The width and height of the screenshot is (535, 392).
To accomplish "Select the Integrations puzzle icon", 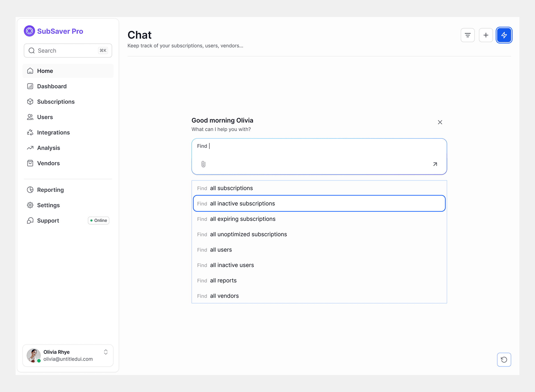I will point(30,132).
